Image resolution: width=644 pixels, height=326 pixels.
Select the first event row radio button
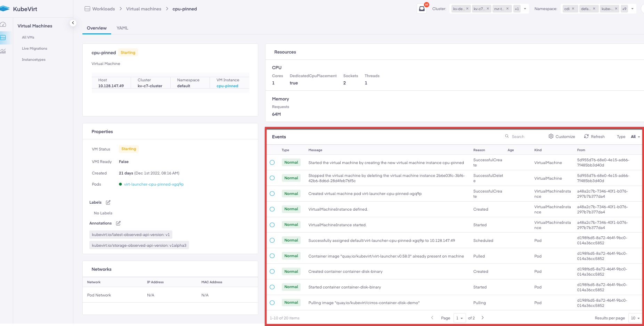272,162
